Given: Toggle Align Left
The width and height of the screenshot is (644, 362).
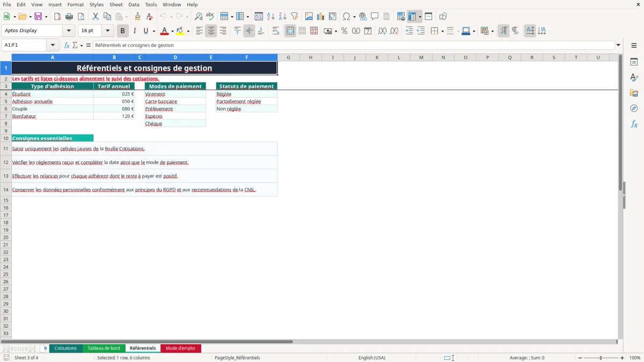Looking at the screenshot, I should pos(199,31).
